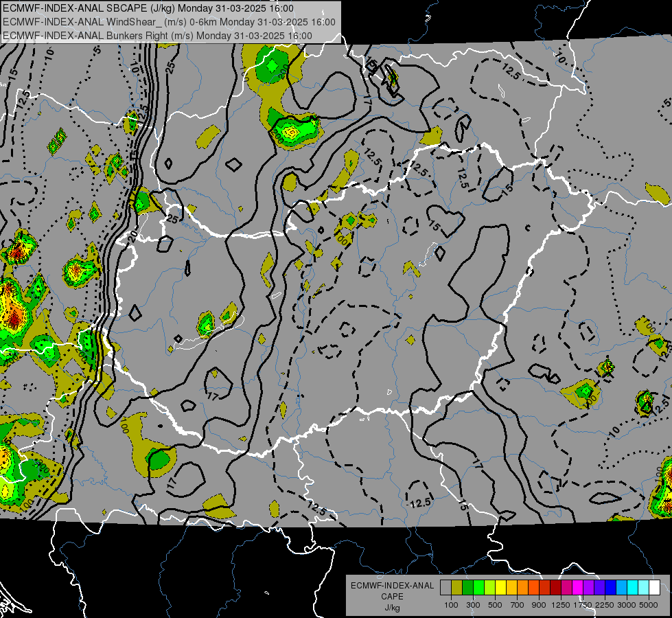Click the legend value 3000
672x618 pixels.
[x=627, y=605]
